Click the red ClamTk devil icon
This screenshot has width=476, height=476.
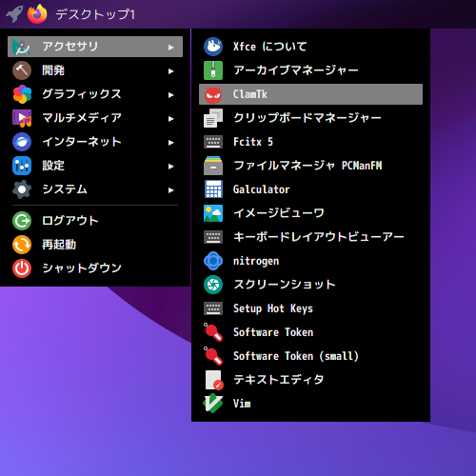click(213, 94)
